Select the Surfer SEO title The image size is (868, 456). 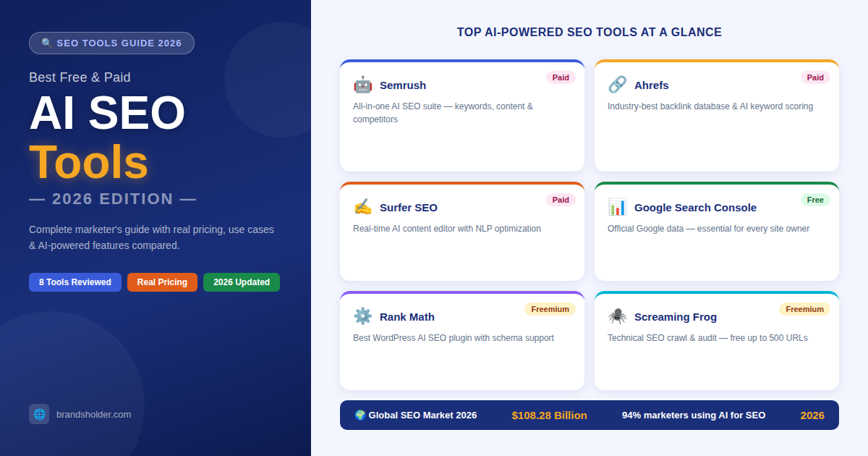click(409, 208)
